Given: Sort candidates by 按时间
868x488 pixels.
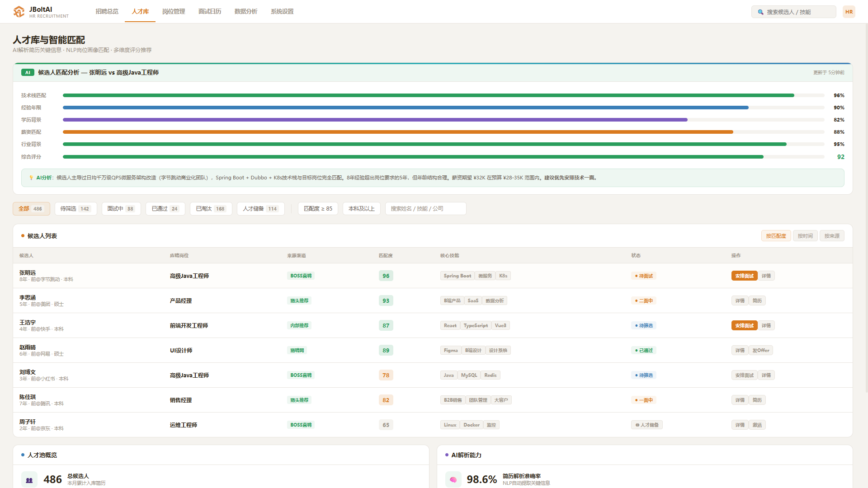Looking at the screenshot, I should pyautogui.click(x=805, y=236).
